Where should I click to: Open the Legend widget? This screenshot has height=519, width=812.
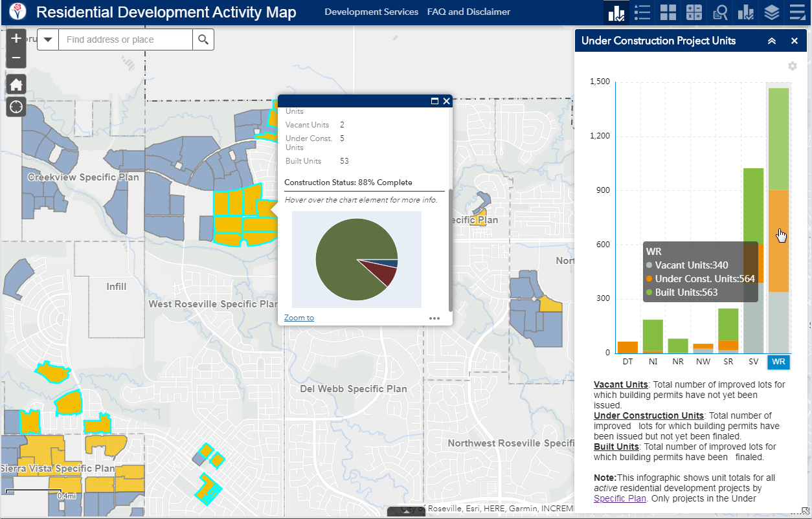pyautogui.click(x=642, y=12)
